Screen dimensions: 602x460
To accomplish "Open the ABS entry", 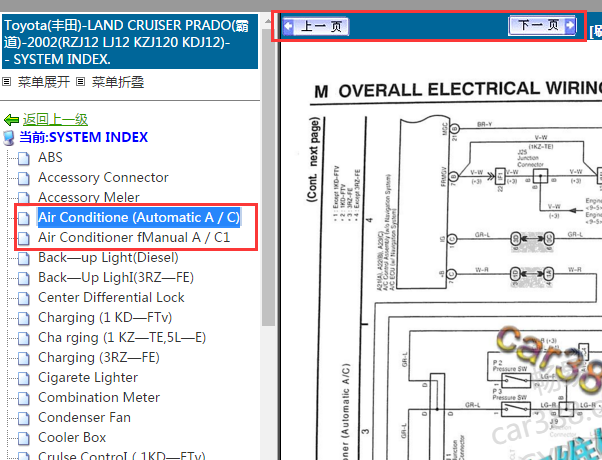I will pyautogui.click(x=50, y=157).
